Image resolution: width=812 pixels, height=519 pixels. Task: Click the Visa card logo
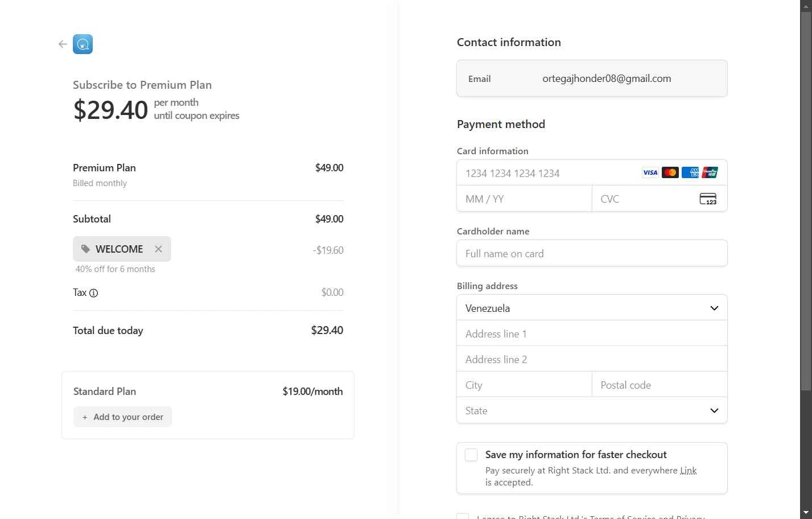click(x=650, y=172)
